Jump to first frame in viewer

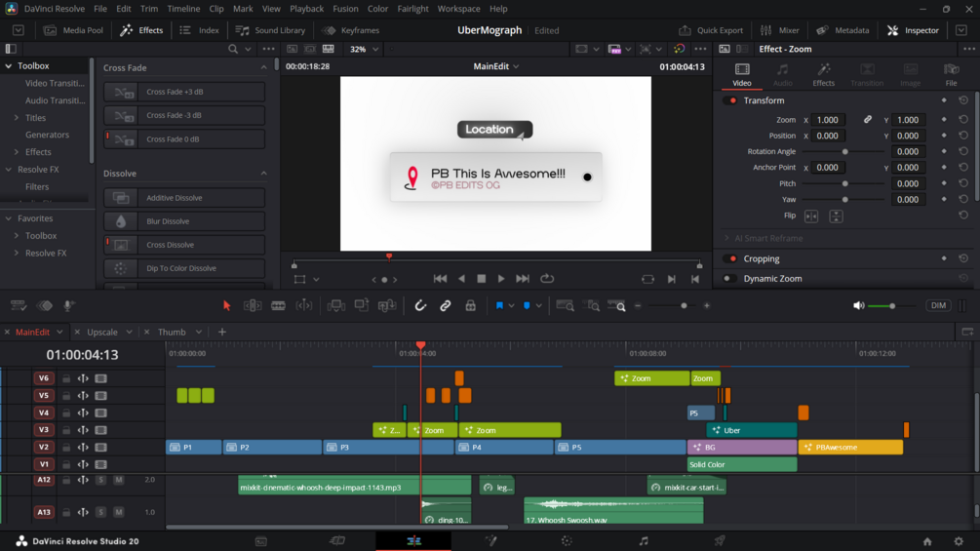(440, 279)
